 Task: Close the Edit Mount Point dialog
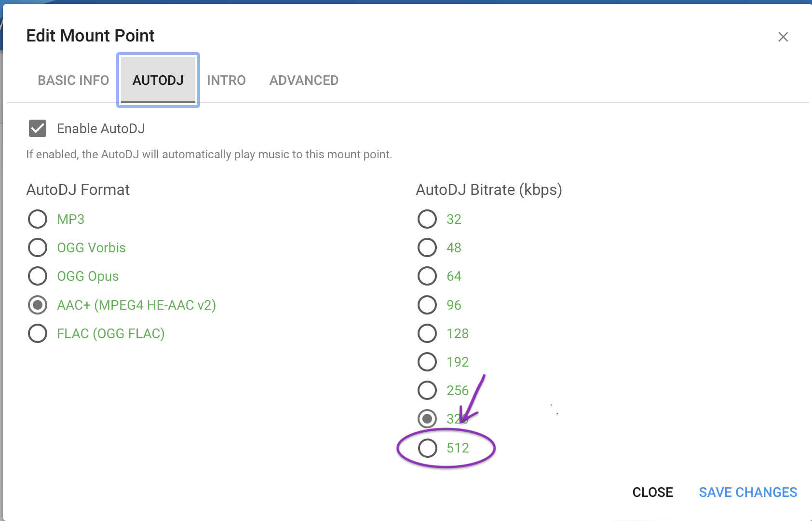pyautogui.click(x=783, y=37)
